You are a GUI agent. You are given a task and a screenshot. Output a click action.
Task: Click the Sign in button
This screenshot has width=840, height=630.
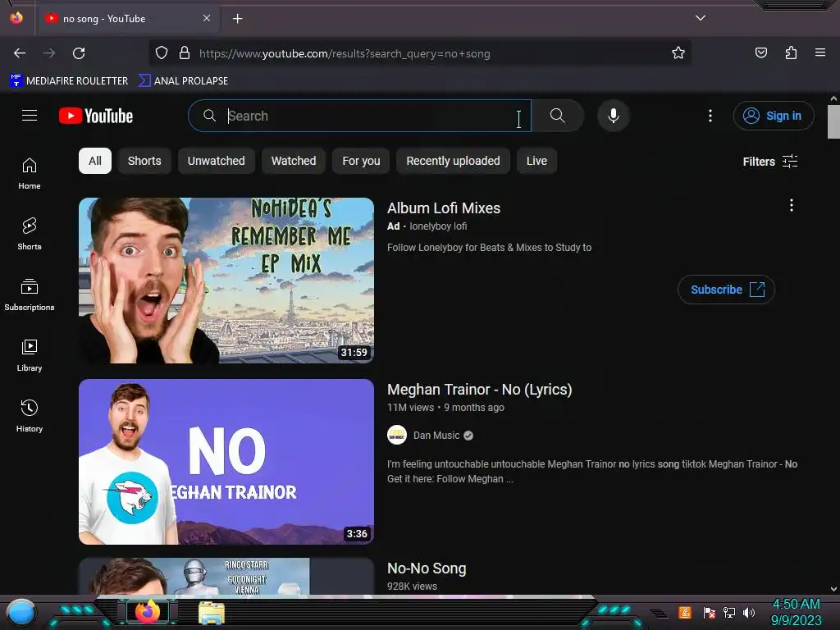(774, 116)
